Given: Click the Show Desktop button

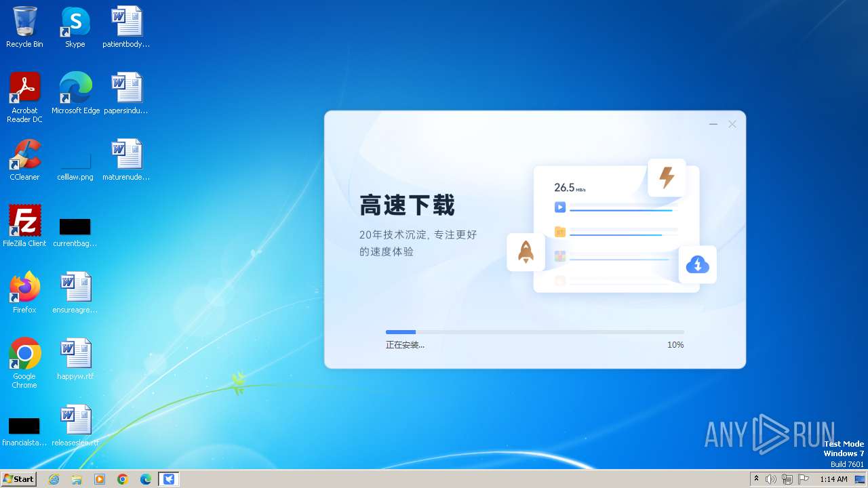Looking at the screenshot, I should pos(861,479).
